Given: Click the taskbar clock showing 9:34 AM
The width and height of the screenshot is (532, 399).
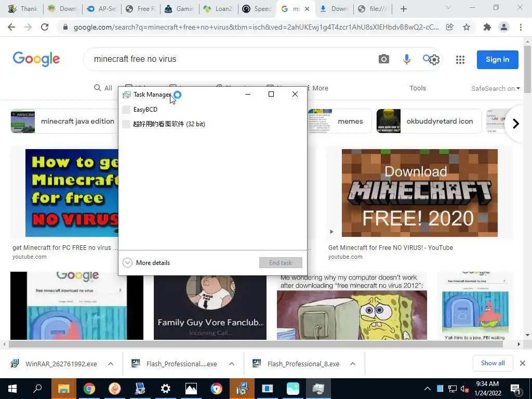Looking at the screenshot, I should point(487,389).
